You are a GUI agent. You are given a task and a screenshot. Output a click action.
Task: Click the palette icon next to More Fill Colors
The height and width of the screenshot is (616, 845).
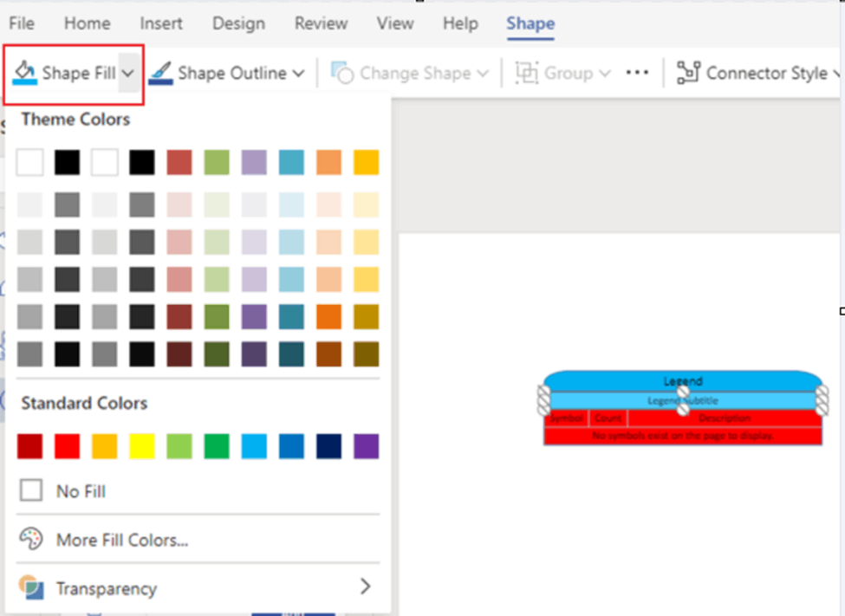31,537
